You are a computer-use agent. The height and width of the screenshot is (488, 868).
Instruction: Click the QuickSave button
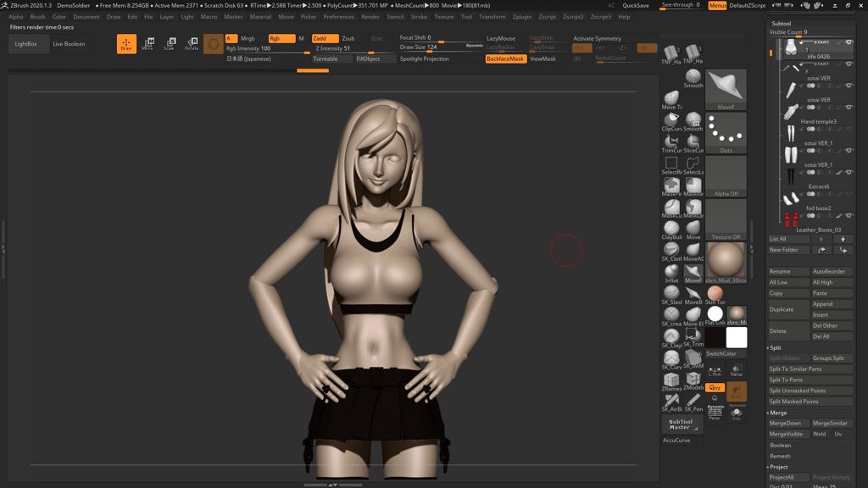point(636,5)
